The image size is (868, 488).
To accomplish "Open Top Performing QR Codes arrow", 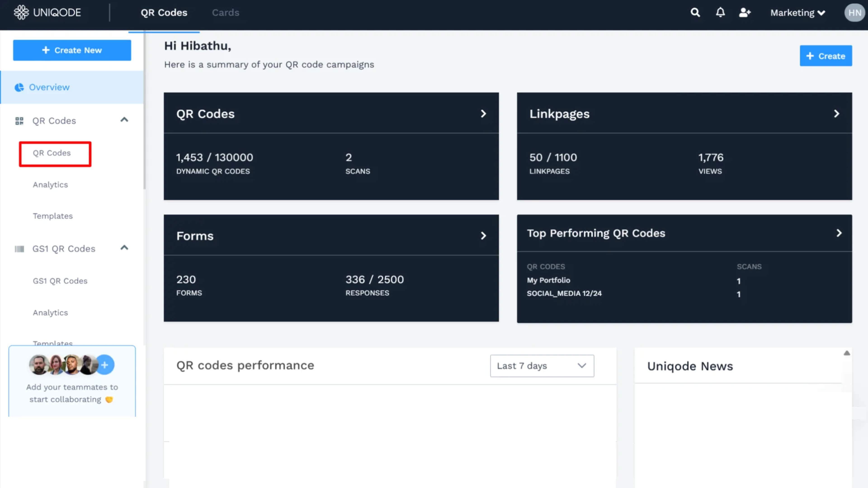I will 839,233.
